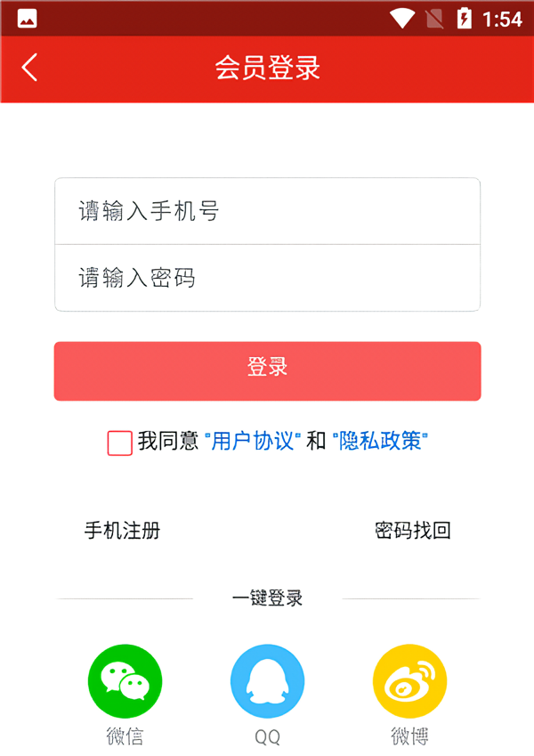Open the 用户协议 user agreement link
This screenshot has width=534, height=756.
point(253,441)
